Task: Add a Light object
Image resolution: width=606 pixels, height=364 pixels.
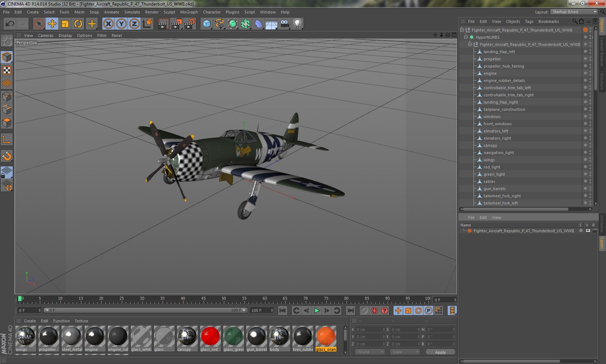Action: point(297,24)
